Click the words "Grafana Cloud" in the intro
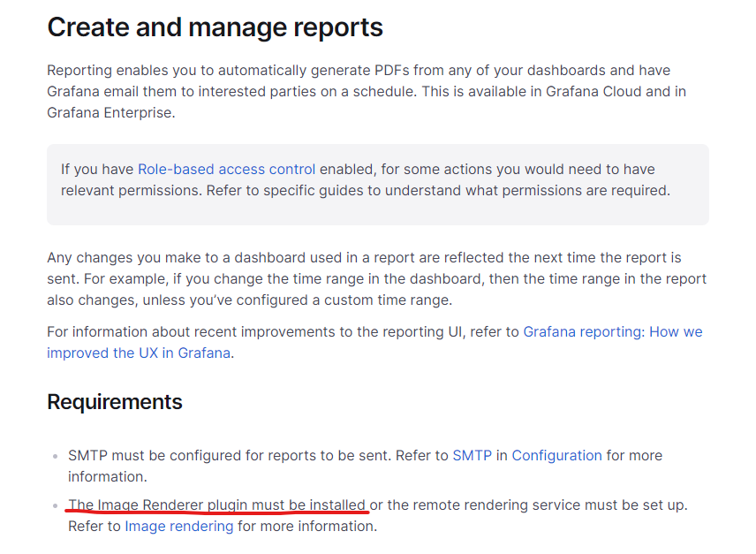 tap(587, 91)
